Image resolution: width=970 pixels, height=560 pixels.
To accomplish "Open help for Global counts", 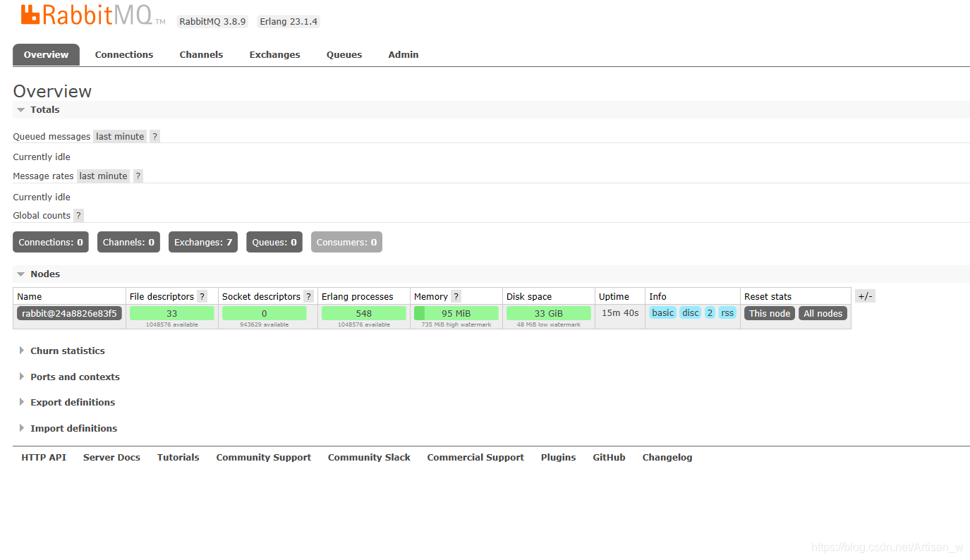I will (x=78, y=216).
